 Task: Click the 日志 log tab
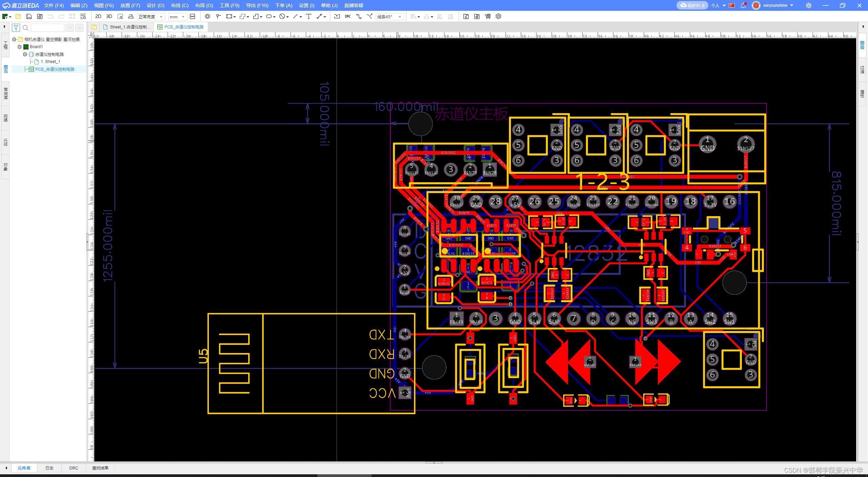point(50,468)
